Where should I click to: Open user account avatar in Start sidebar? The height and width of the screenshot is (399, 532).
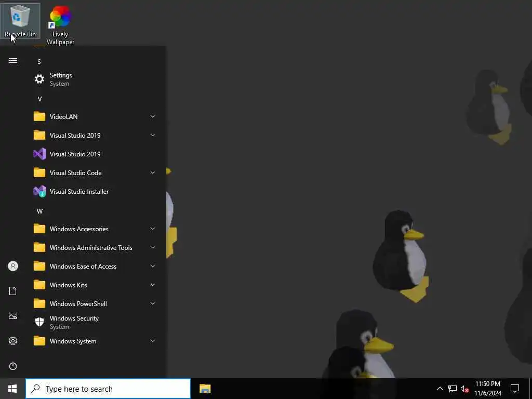(13, 266)
